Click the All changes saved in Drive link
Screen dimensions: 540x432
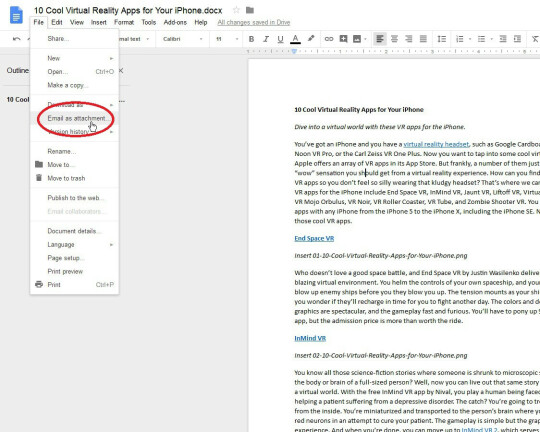click(x=254, y=22)
